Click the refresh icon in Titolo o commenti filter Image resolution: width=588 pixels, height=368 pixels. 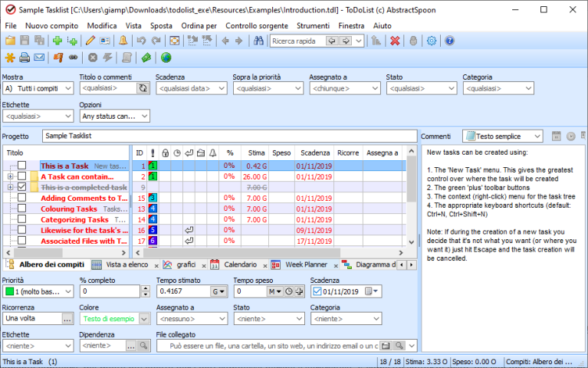[143, 88]
